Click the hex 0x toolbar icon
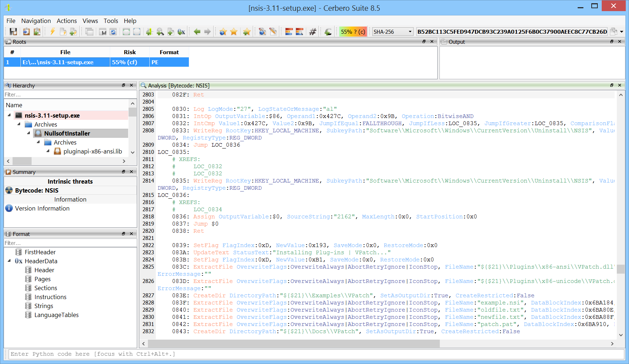 pos(181,32)
